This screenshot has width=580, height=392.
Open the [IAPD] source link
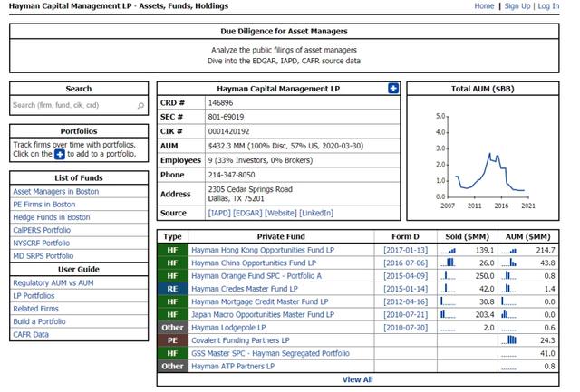pyautogui.click(x=219, y=213)
